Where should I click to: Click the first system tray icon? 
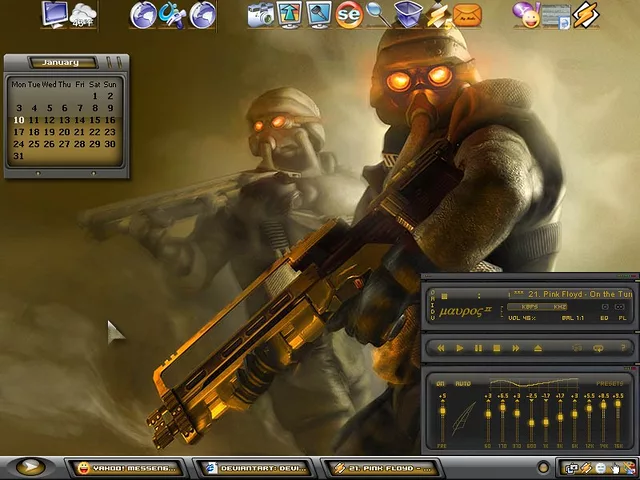[x=572, y=468]
